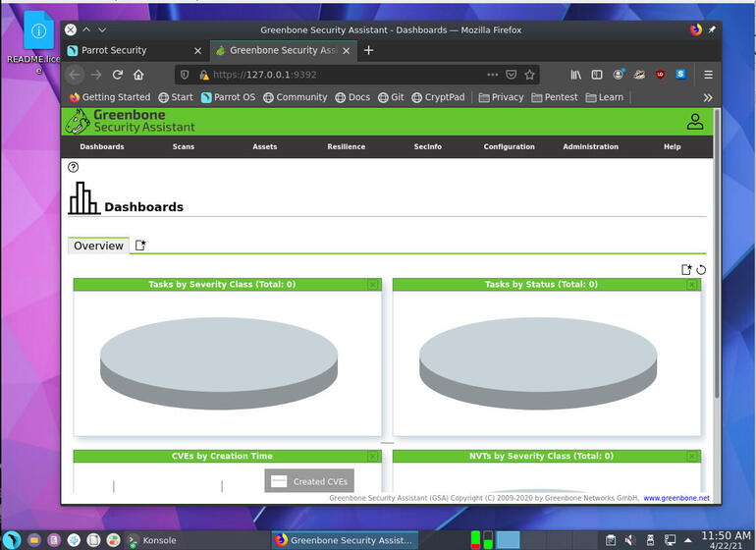Show connection security warning lock
This screenshot has height=550, width=756.
[x=204, y=75]
